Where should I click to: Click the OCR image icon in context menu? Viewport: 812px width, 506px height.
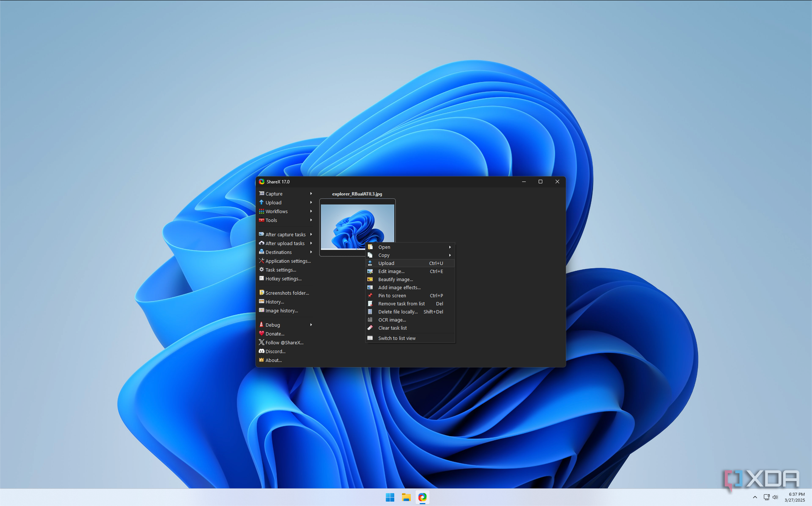tap(370, 320)
